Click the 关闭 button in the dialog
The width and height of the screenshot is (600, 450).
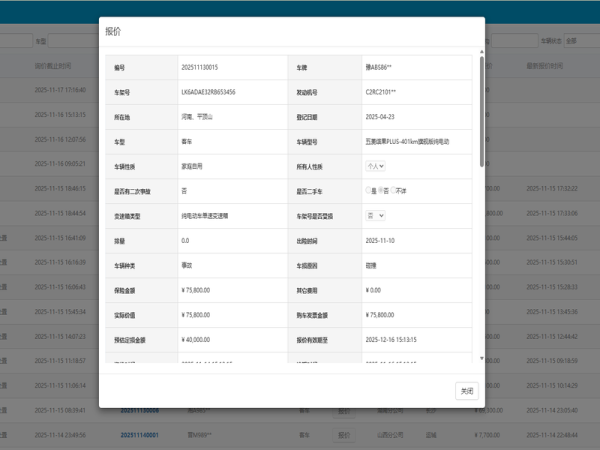pos(466,391)
